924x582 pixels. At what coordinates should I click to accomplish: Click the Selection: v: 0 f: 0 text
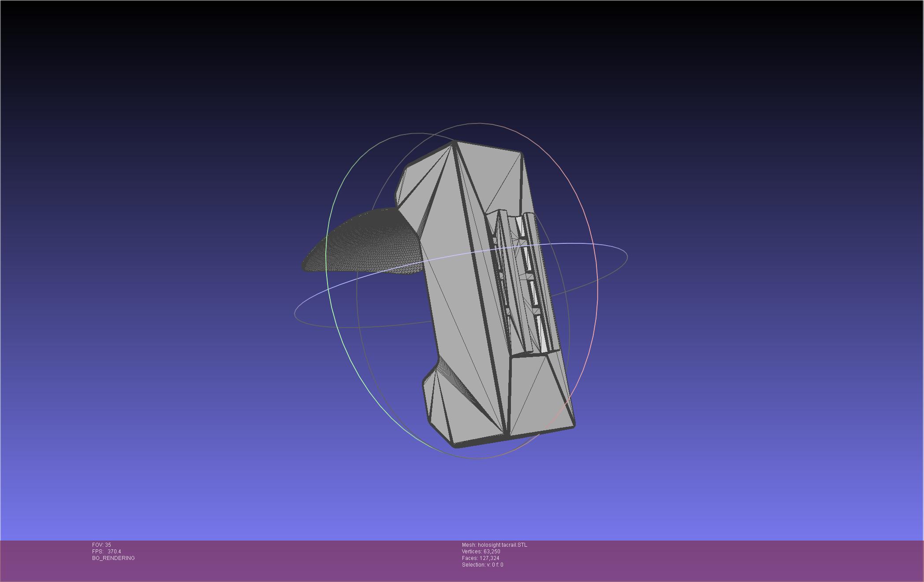[482, 565]
